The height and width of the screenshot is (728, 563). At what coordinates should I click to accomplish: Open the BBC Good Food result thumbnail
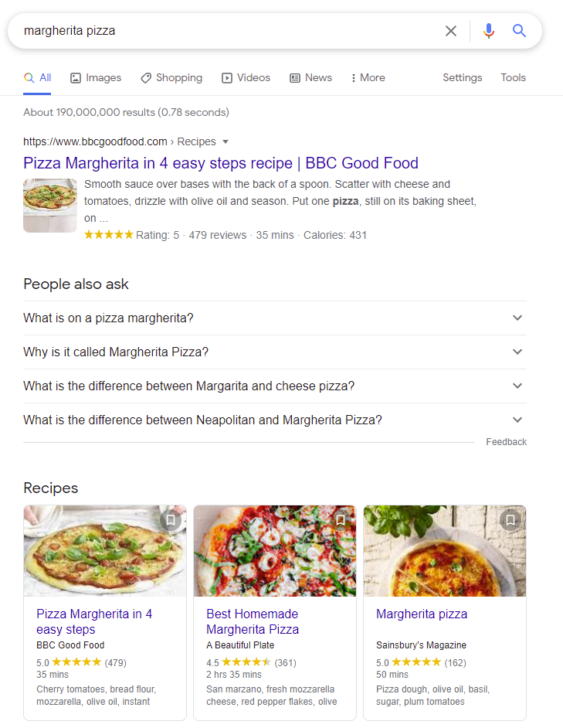(50, 206)
